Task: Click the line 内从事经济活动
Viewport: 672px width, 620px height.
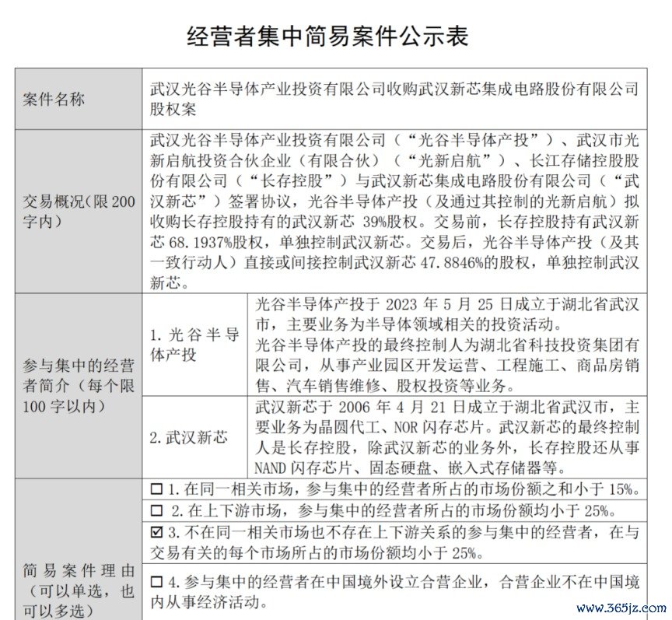Action: [x=209, y=602]
